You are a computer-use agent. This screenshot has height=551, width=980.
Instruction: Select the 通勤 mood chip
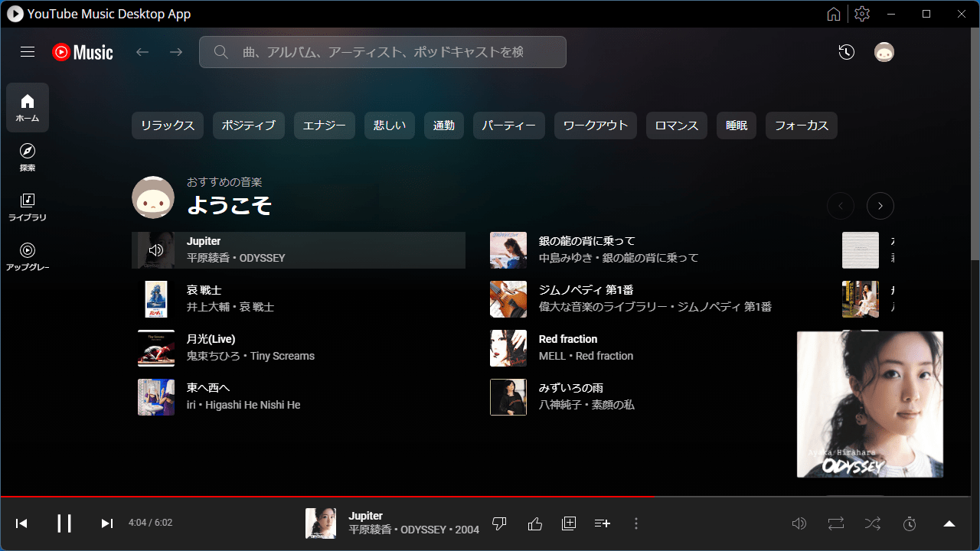tap(444, 126)
